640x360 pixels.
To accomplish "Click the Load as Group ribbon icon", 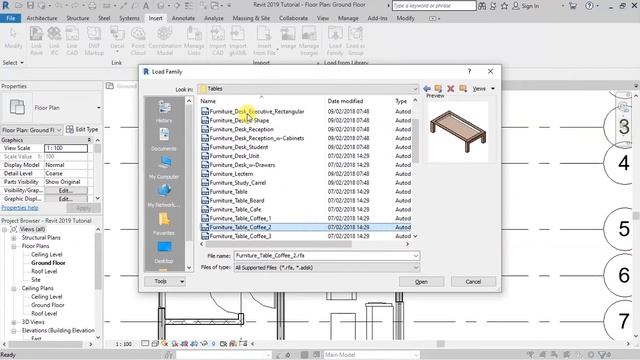I will [x=356, y=40].
